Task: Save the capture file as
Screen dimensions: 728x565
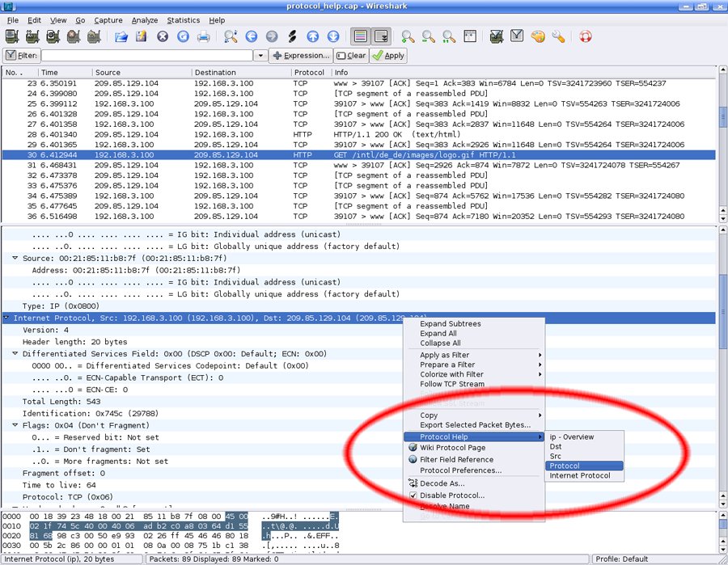Action: (141, 36)
